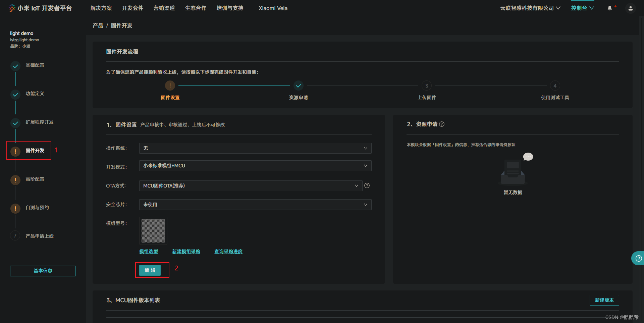Screen dimensions: 644x323
Task: Click the 高阶配置 warning step icon
Action: coord(15,180)
